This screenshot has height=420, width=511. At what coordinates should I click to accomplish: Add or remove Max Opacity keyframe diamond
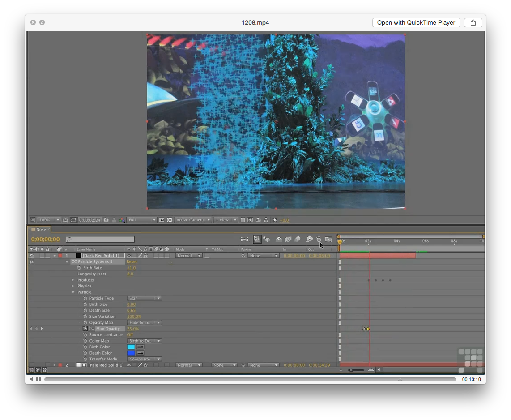[37, 329]
